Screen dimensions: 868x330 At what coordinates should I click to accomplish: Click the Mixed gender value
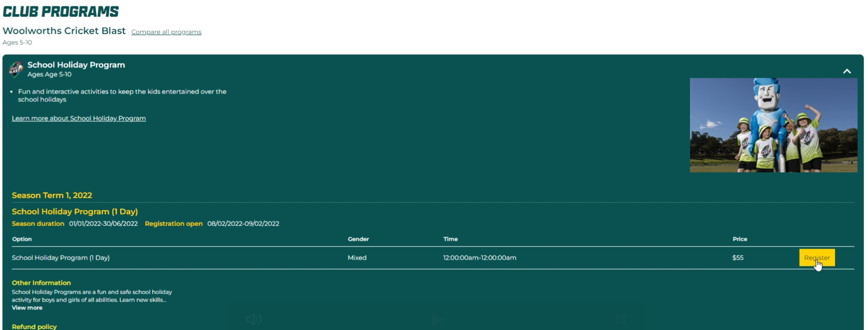(357, 257)
